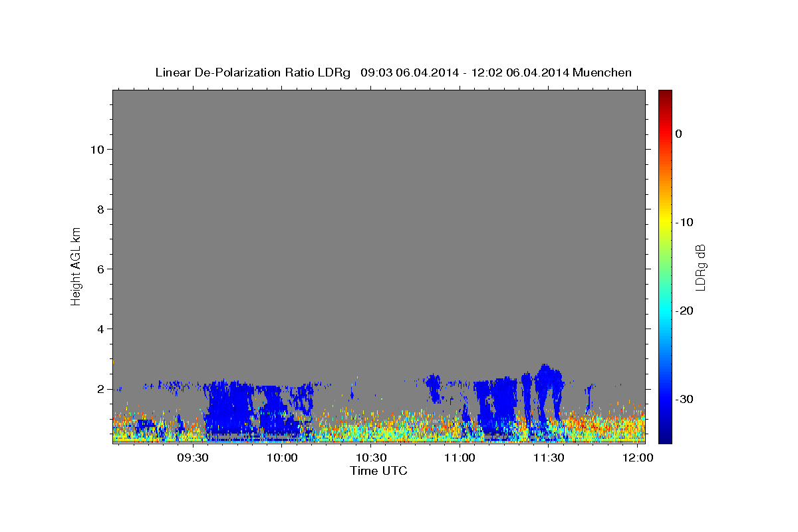
Task: Click the 10:00 time axis label
Action: pos(282,458)
